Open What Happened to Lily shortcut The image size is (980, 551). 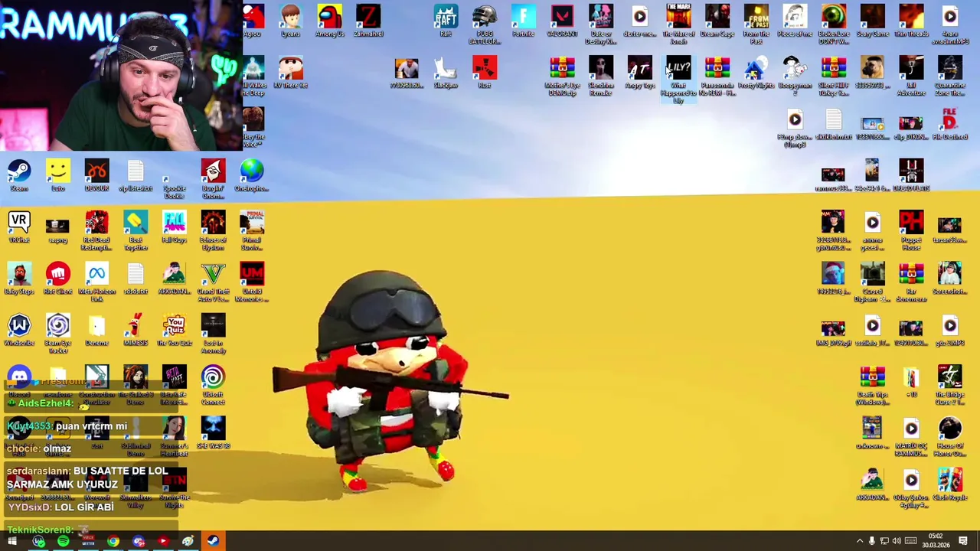[678, 80]
